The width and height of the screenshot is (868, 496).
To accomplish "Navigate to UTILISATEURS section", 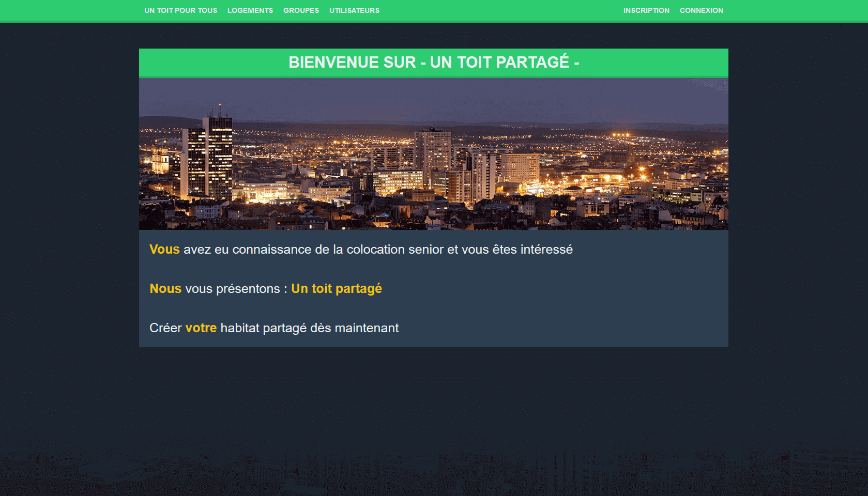I will tap(354, 10).
